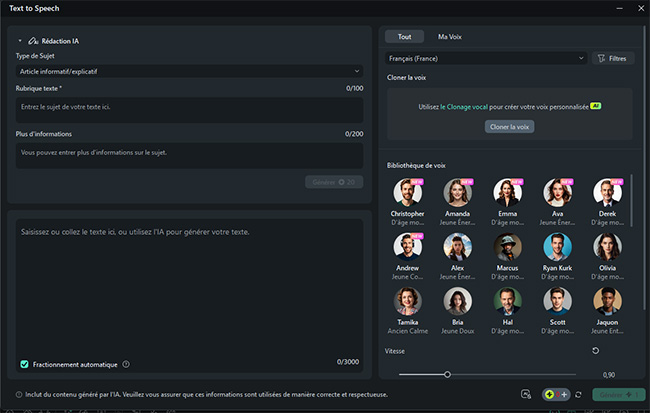Toggle the Fractionnement automatique checkbox

(25, 364)
